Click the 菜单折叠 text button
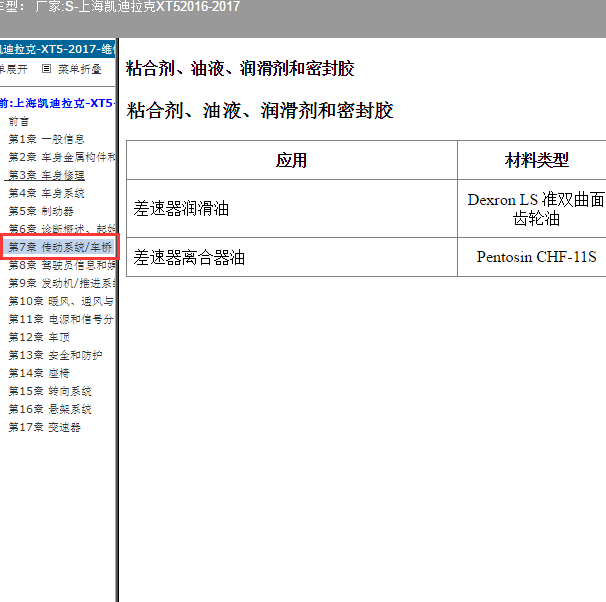606x602 pixels. [80, 69]
